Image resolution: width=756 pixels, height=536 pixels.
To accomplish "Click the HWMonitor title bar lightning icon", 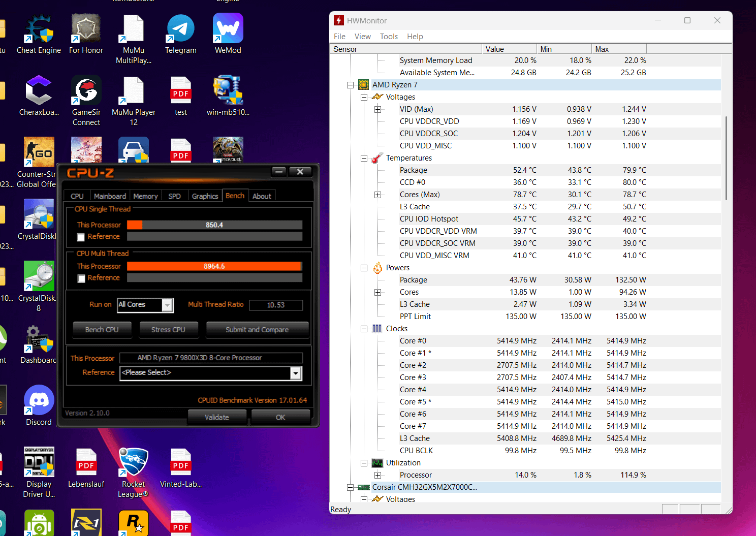I will point(339,20).
